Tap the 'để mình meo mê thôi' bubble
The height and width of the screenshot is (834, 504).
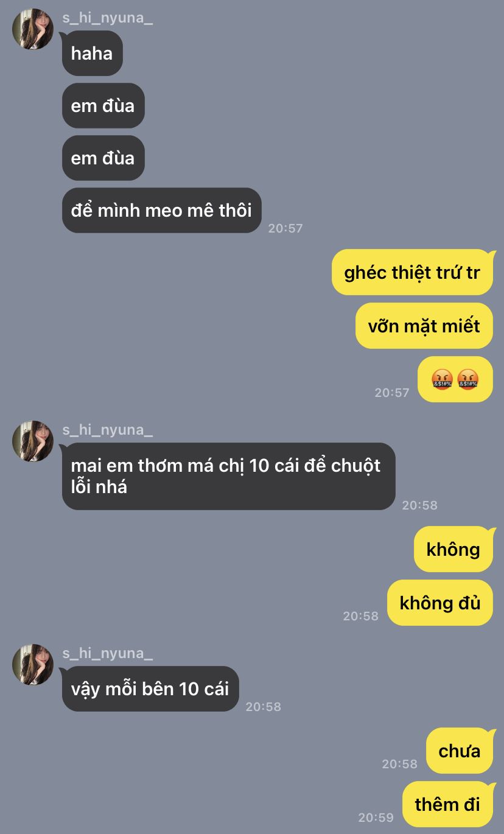(161, 211)
